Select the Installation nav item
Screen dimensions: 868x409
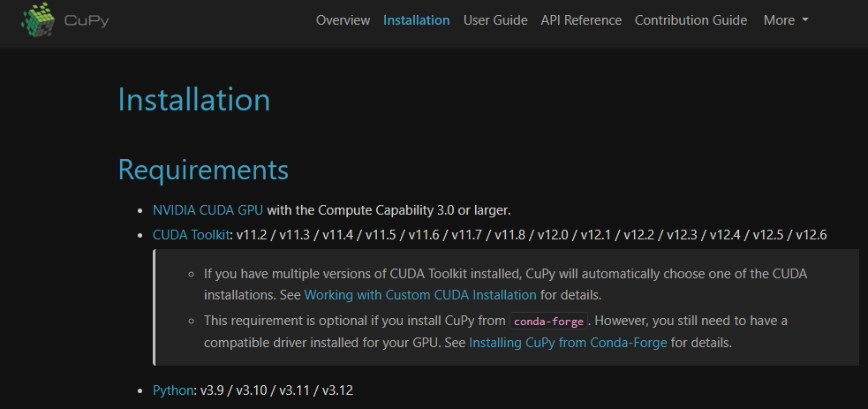416,20
